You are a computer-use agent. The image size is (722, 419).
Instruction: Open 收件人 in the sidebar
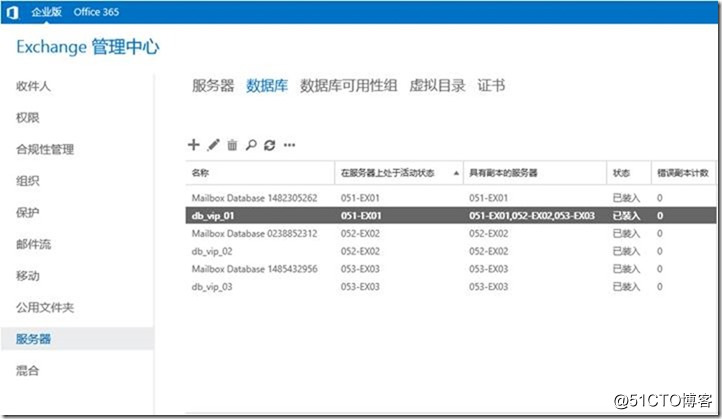tap(33, 86)
